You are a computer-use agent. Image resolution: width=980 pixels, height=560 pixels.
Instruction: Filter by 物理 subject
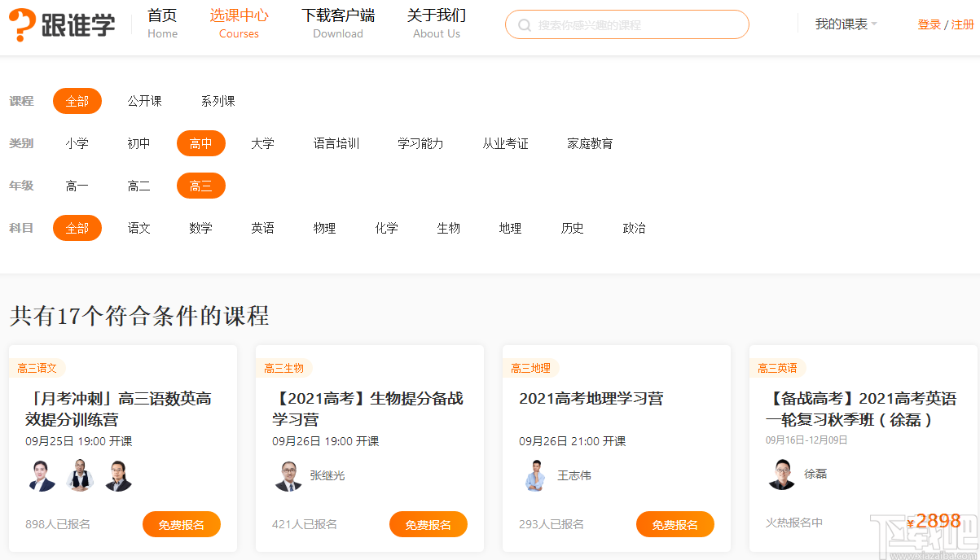click(x=325, y=228)
